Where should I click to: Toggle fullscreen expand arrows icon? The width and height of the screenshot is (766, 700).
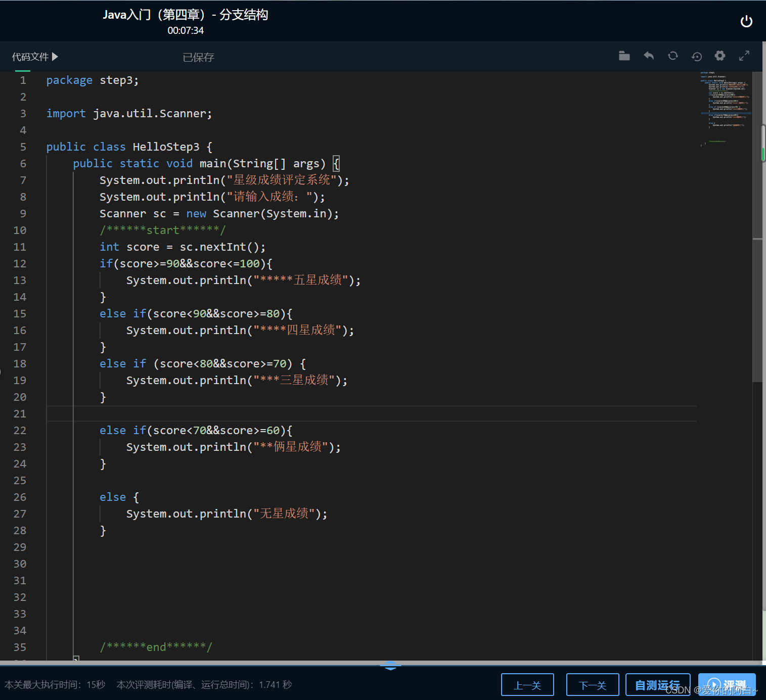click(x=744, y=56)
